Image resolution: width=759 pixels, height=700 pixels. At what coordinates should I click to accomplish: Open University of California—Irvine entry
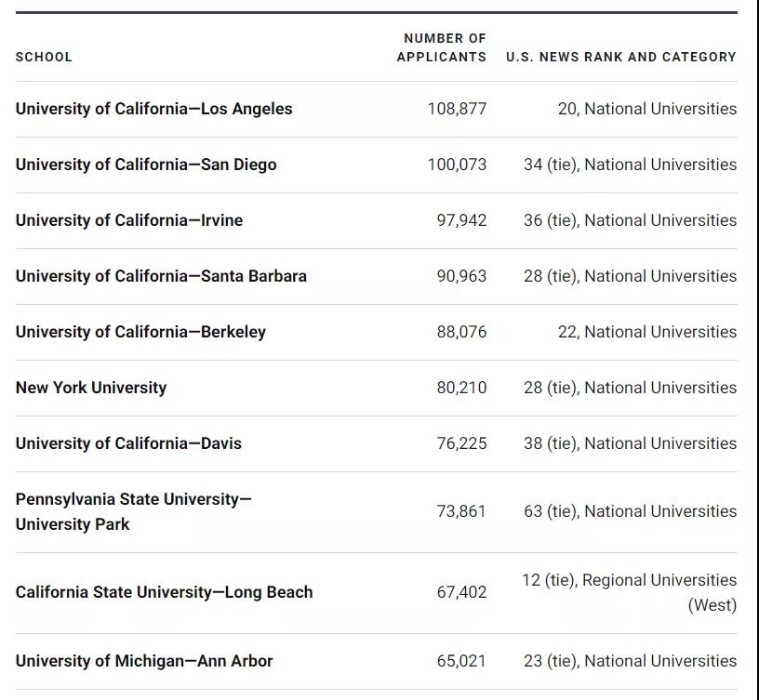point(129,220)
